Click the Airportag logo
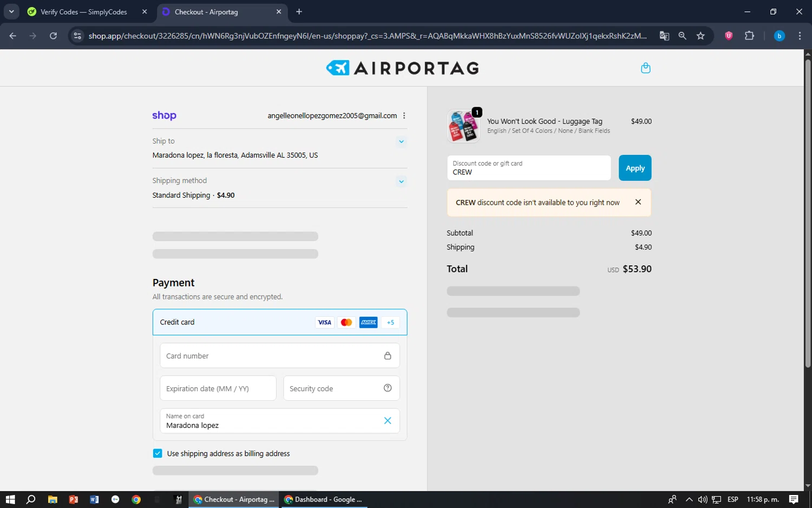812x508 pixels. tap(402, 68)
